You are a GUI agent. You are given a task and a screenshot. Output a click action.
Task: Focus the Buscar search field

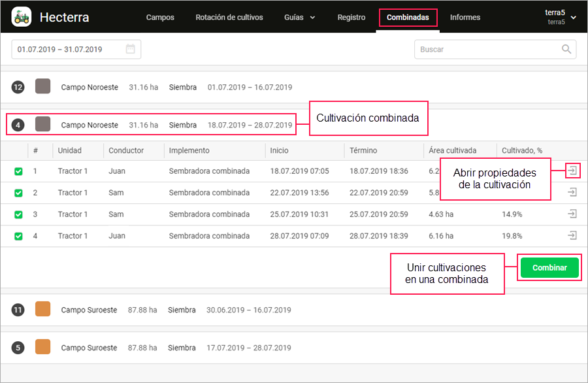(x=487, y=49)
